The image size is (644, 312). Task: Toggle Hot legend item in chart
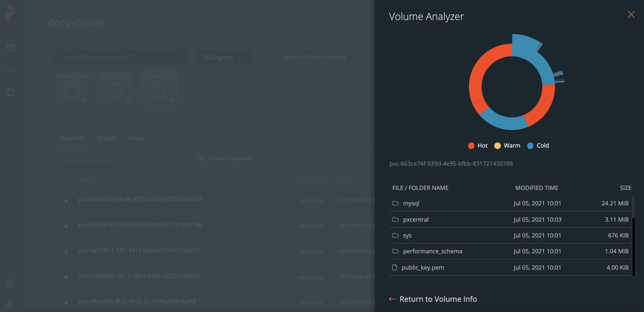pos(478,146)
